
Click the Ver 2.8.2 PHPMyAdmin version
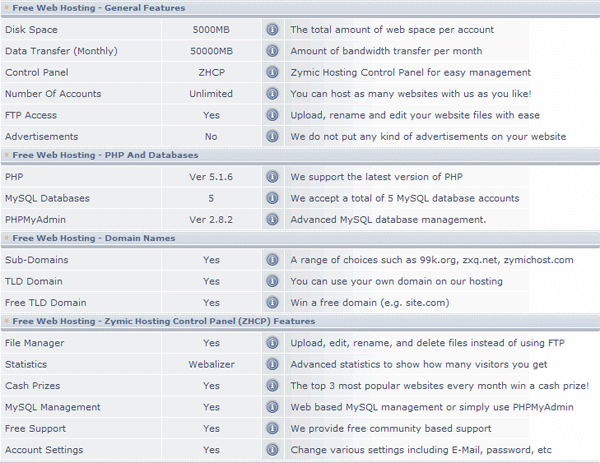(211, 220)
